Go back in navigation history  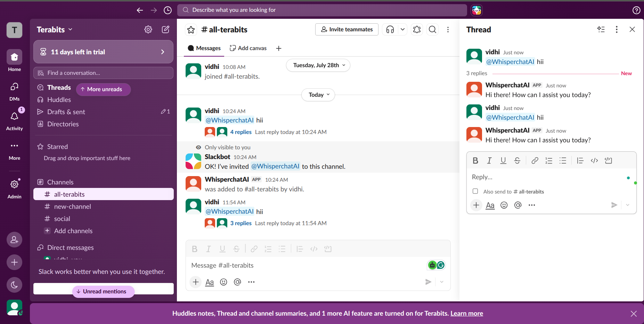coord(140,10)
